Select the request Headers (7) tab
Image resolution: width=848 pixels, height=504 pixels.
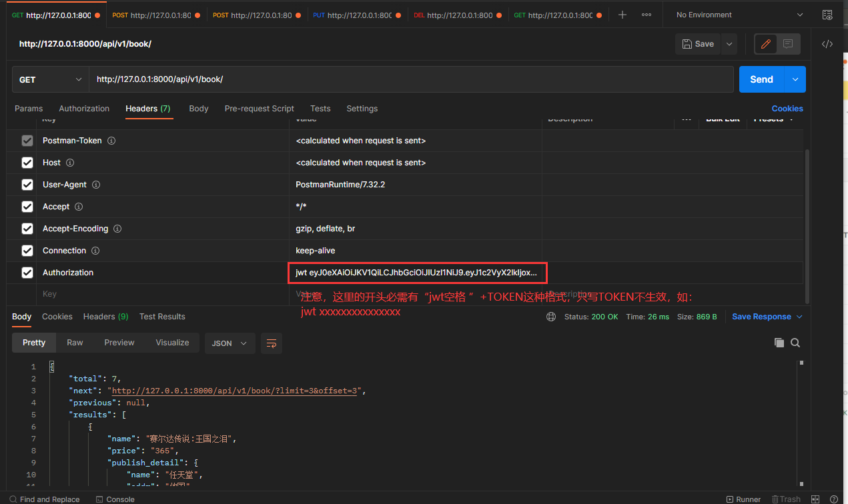pos(148,109)
